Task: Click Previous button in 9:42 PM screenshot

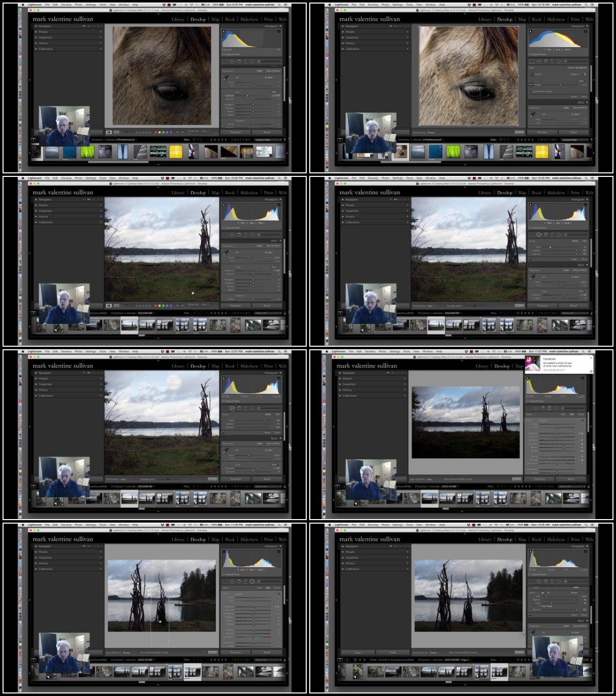Action: [x=236, y=132]
